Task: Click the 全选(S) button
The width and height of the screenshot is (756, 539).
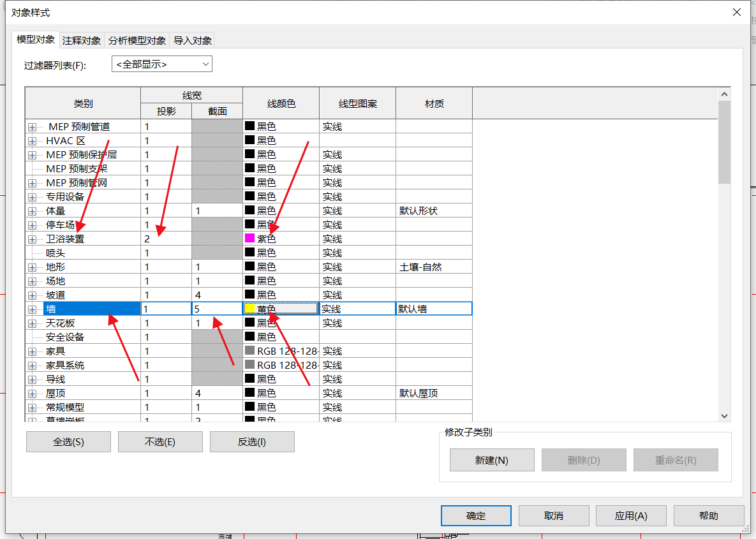Action: 68,442
